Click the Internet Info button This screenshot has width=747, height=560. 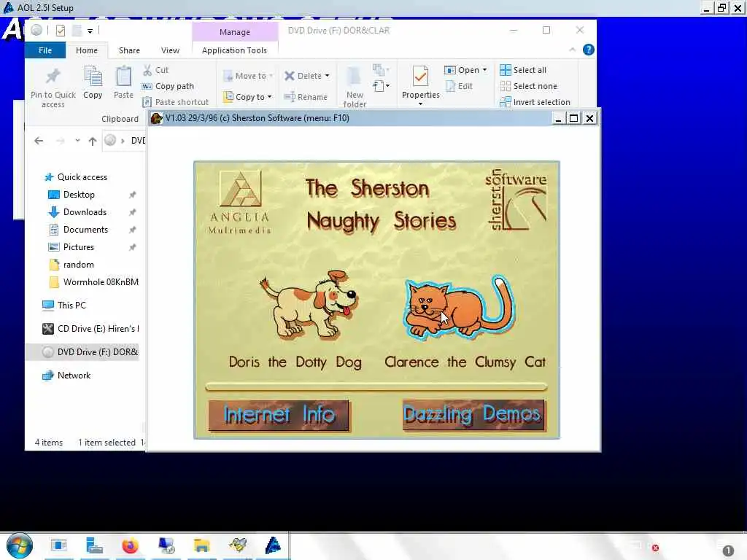(x=279, y=415)
